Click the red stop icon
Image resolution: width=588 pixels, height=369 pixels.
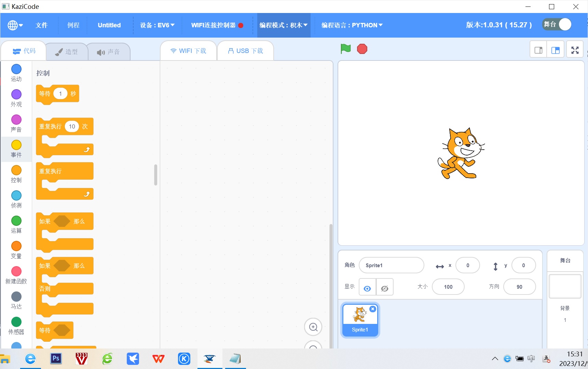tap(362, 49)
